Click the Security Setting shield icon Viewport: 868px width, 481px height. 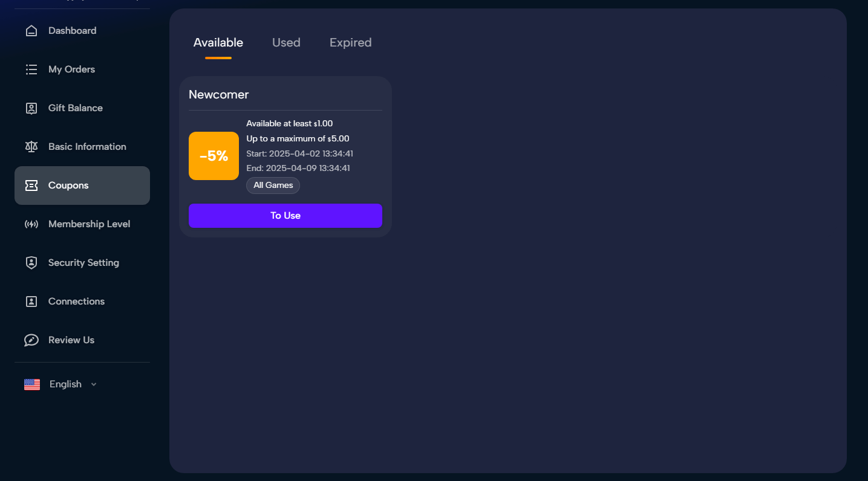pos(31,263)
